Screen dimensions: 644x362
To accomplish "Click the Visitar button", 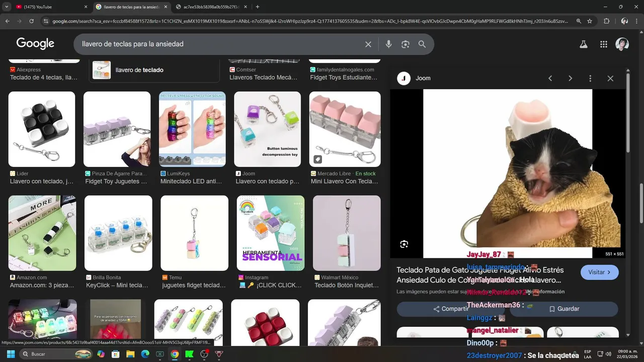I will tap(600, 272).
